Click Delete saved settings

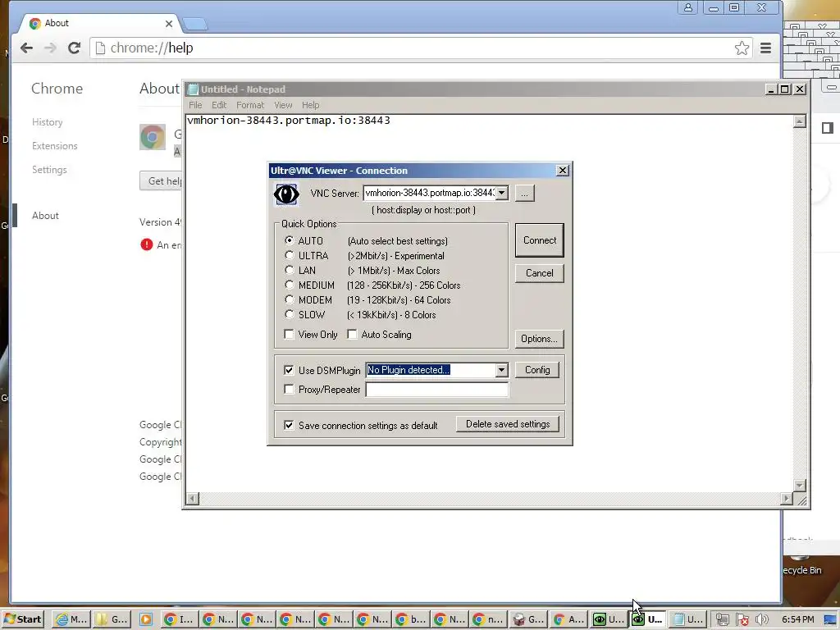[x=508, y=424]
